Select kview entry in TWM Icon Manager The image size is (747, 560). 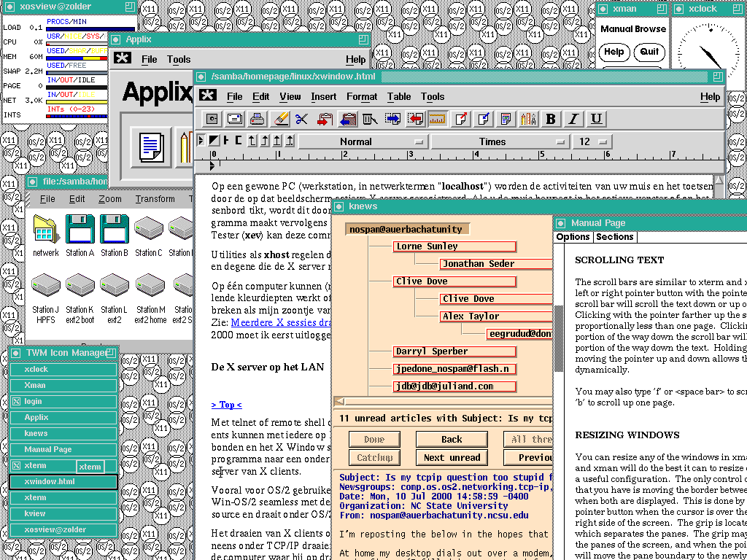click(x=63, y=513)
